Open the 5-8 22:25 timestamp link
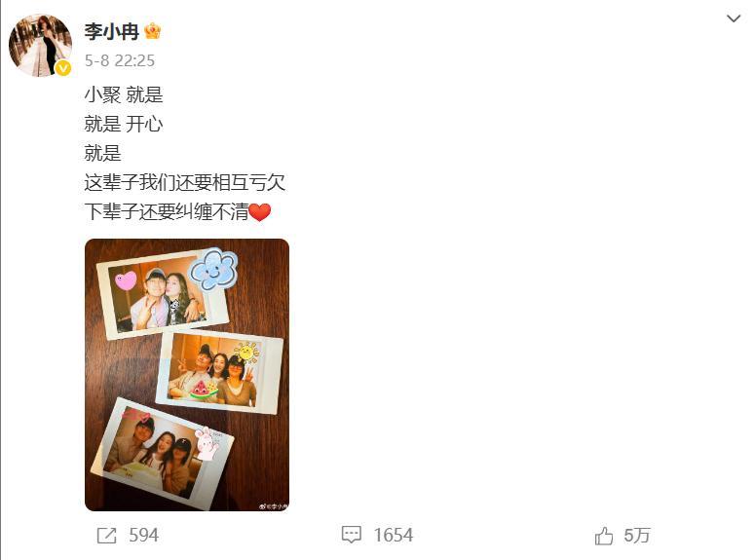This screenshot has height=560, width=754. click(x=120, y=60)
